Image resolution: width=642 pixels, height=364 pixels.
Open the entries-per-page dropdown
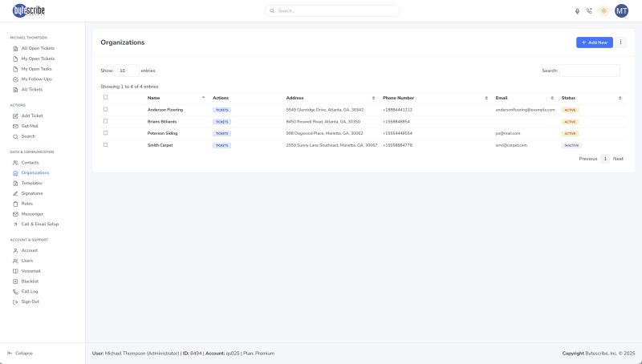point(127,71)
